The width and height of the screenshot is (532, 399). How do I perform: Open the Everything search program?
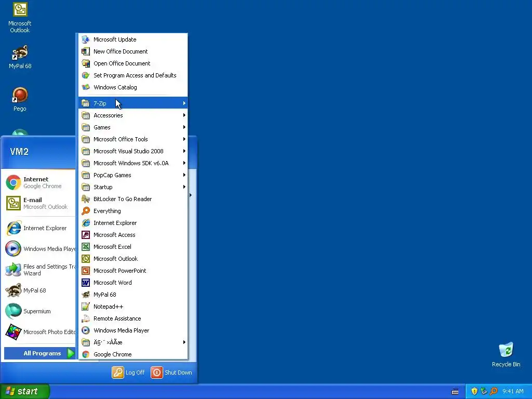pyautogui.click(x=133, y=211)
